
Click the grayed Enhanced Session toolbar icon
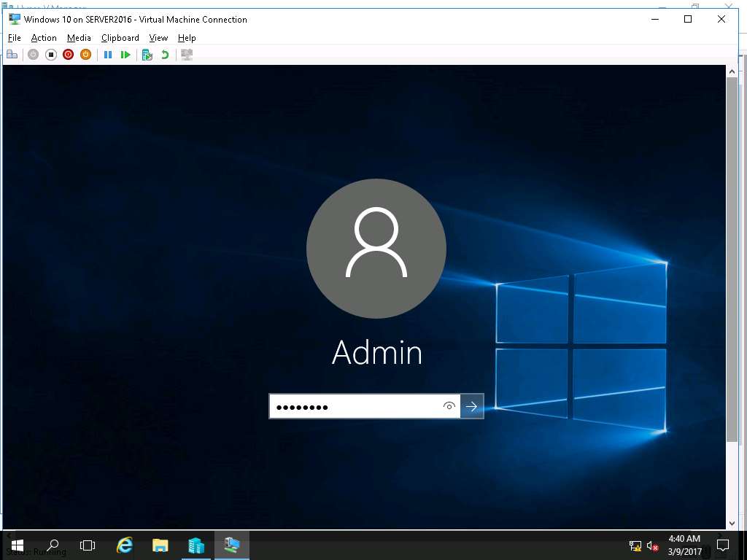coord(187,55)
